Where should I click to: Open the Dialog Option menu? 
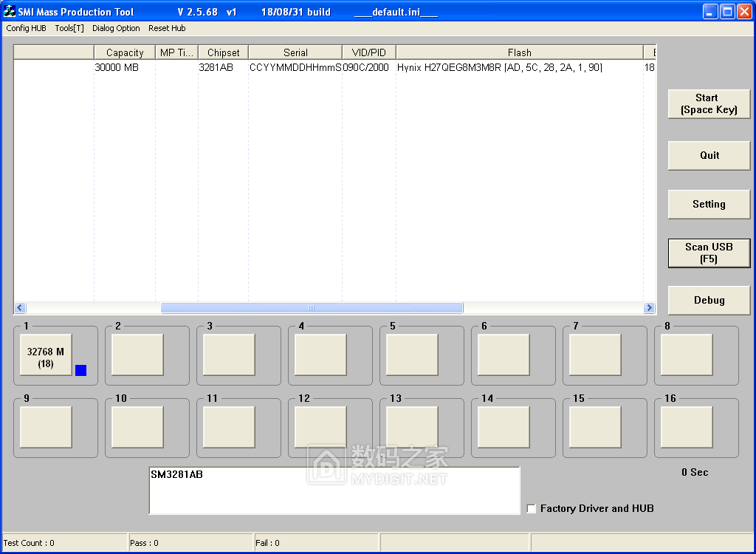(116, 28)
